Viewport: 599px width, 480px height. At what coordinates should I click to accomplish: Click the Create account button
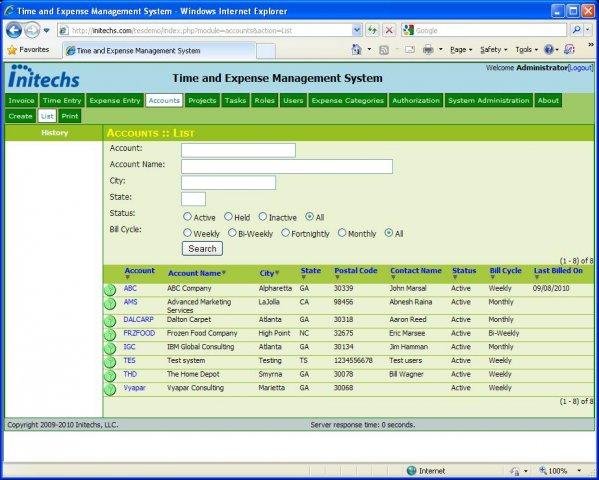point(20,116)
